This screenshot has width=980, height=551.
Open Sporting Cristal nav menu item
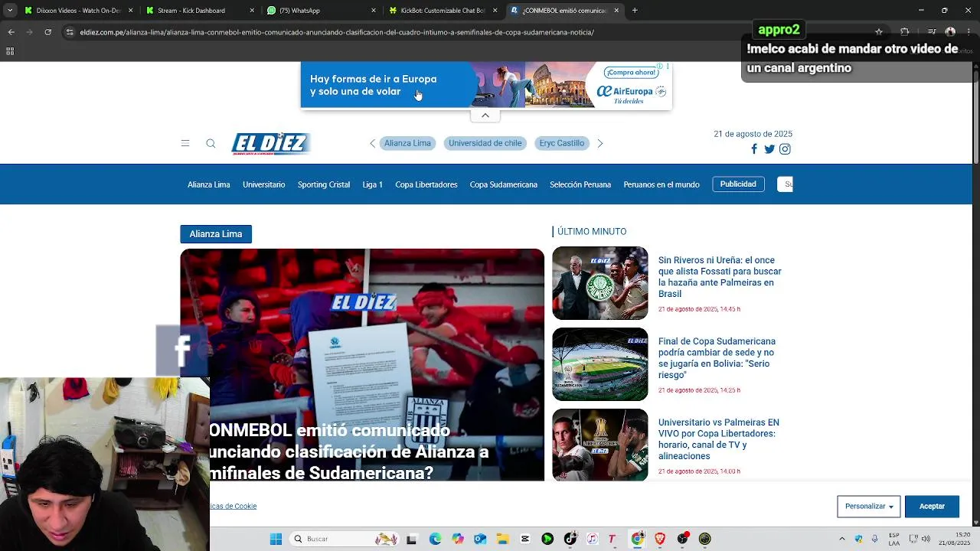tap(324, 184)
